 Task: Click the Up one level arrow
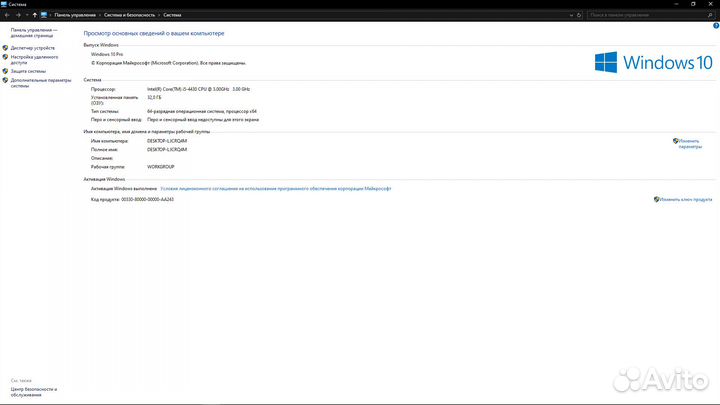[x=34, y=15]
